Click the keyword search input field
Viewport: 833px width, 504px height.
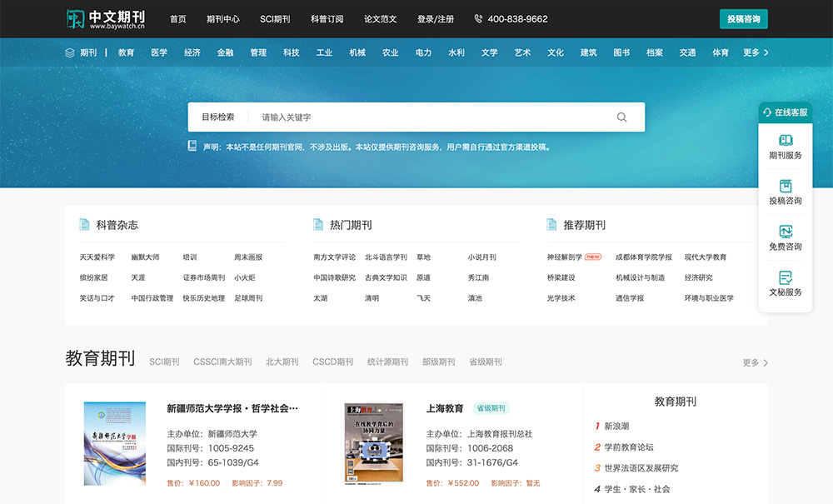[x=433, y=117]
